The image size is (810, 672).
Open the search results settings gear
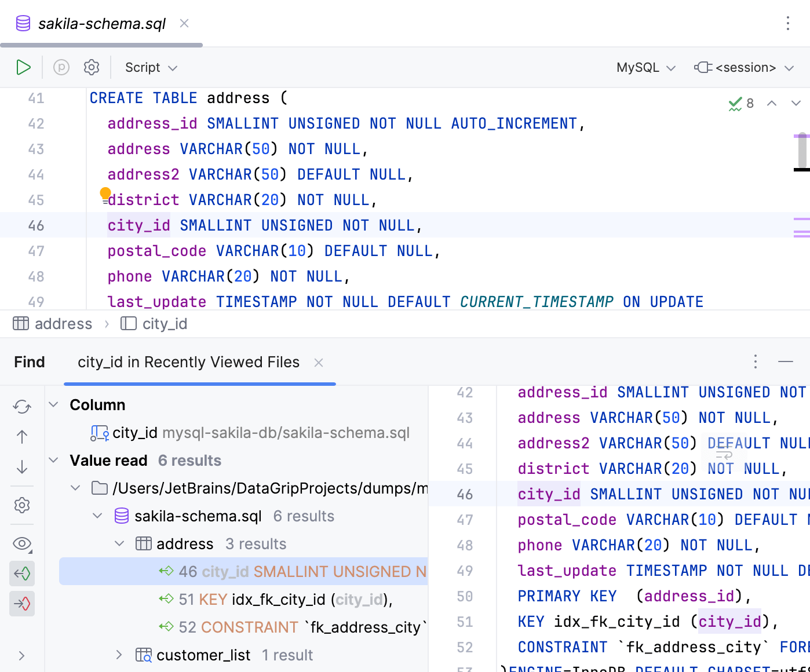tap(21, 506)
